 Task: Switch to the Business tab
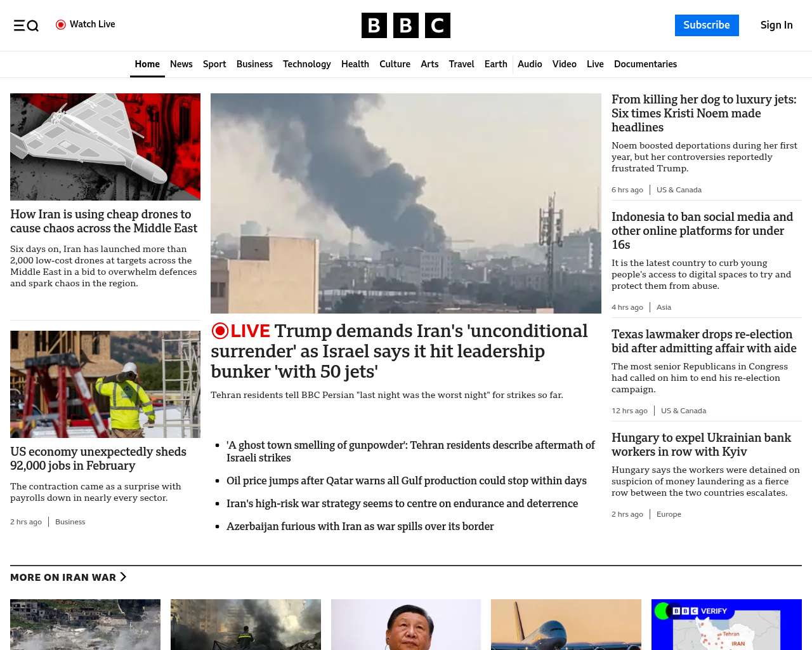[x=254, y=64]
